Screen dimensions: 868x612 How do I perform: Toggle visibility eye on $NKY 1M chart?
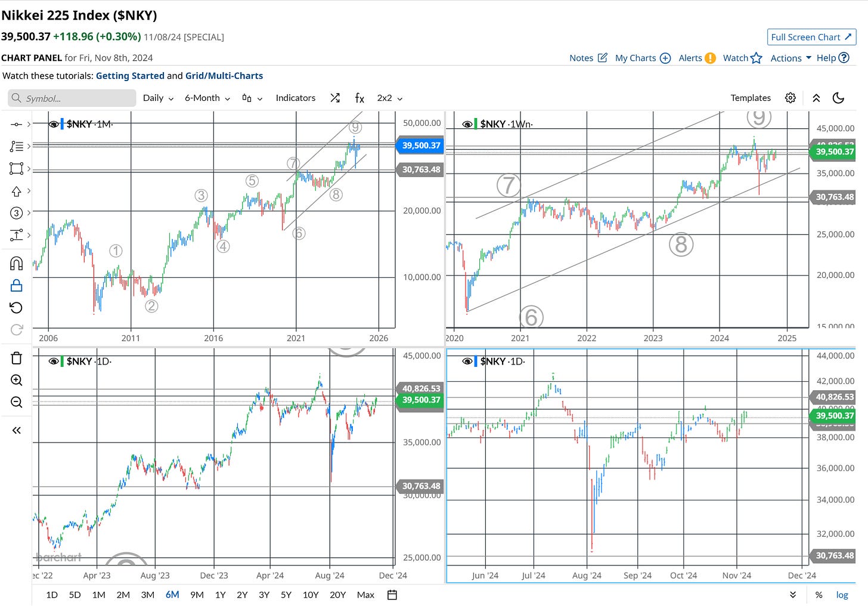pyautogui.click(x=53, y=124)
